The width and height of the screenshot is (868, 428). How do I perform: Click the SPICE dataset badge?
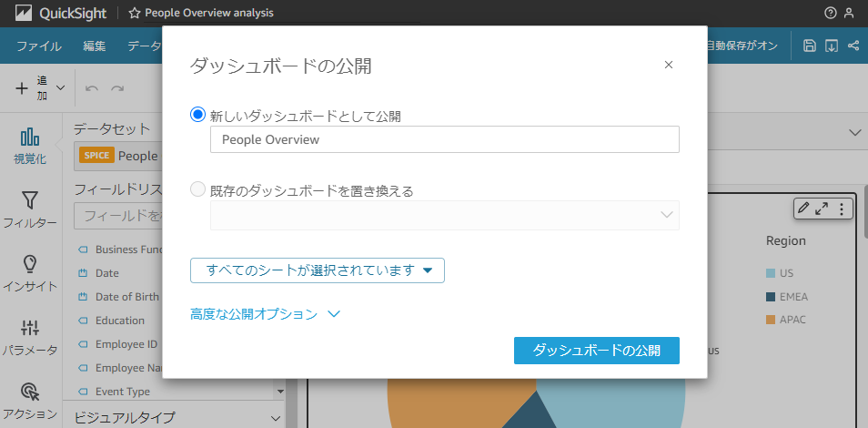coord(96,156)
